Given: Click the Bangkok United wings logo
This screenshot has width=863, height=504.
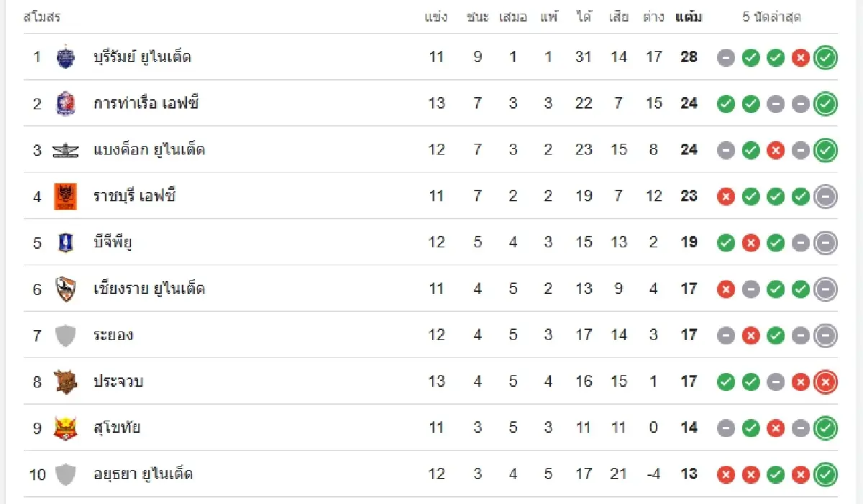Looking at the screenshot, I should click(65, 150).
